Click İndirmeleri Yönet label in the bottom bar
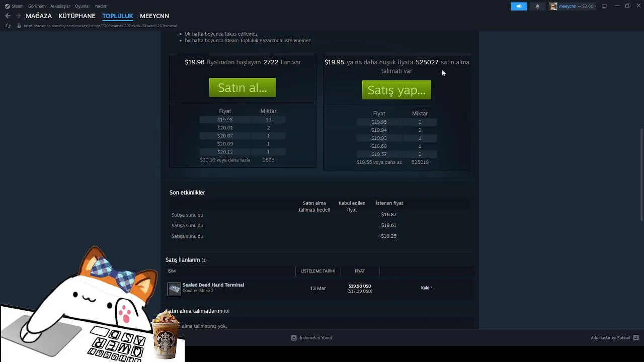The image size is (644, 362). tap(316, 338)
